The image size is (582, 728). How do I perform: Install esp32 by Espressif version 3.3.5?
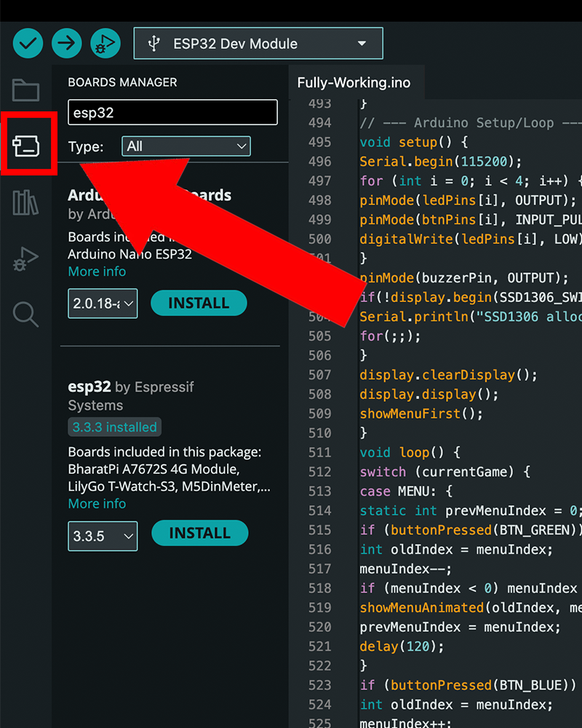coord(199,534)
